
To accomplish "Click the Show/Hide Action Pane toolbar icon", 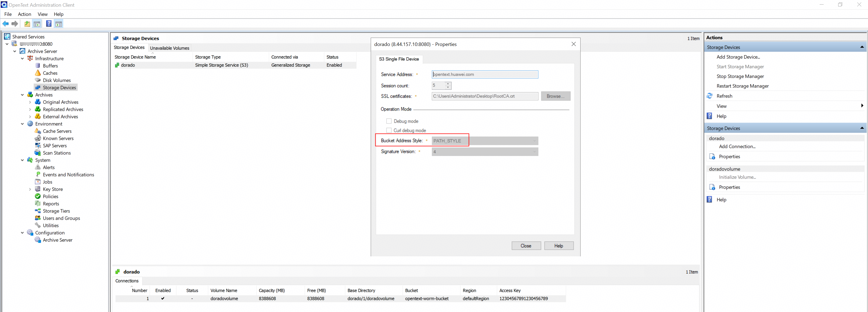I will tap(59, 24).
